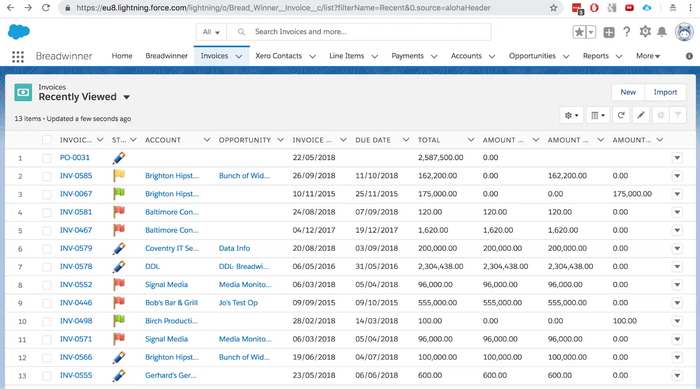
Task: Open Bob's Bar & Grill account
Action: click(x=171, y=302)
